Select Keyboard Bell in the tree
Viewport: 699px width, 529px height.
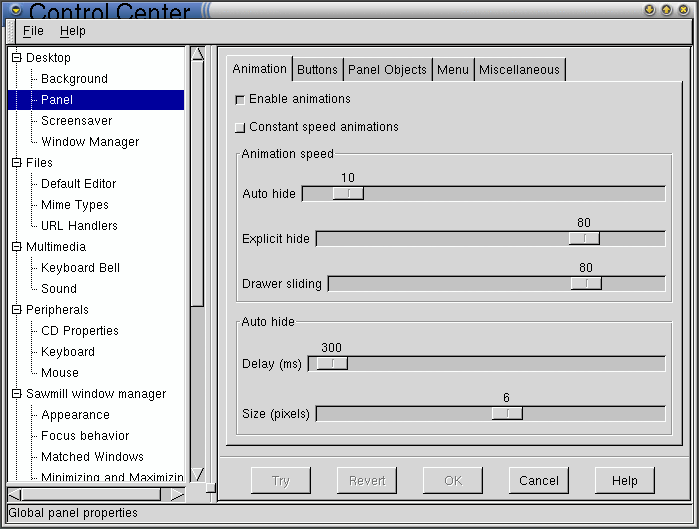(x=80, y=268)
